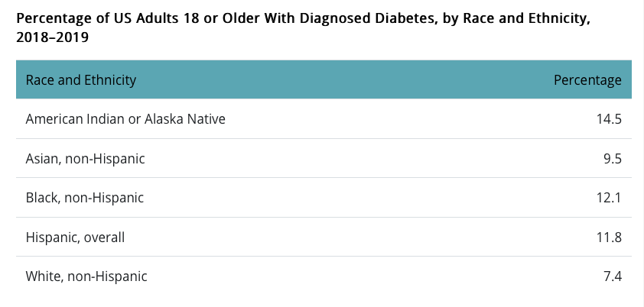The height and width of the screenshot is (307, 644).
Task: Select the Asian, non-Hispanic row label
Action: pyautogui.click(x=85, y=159)
